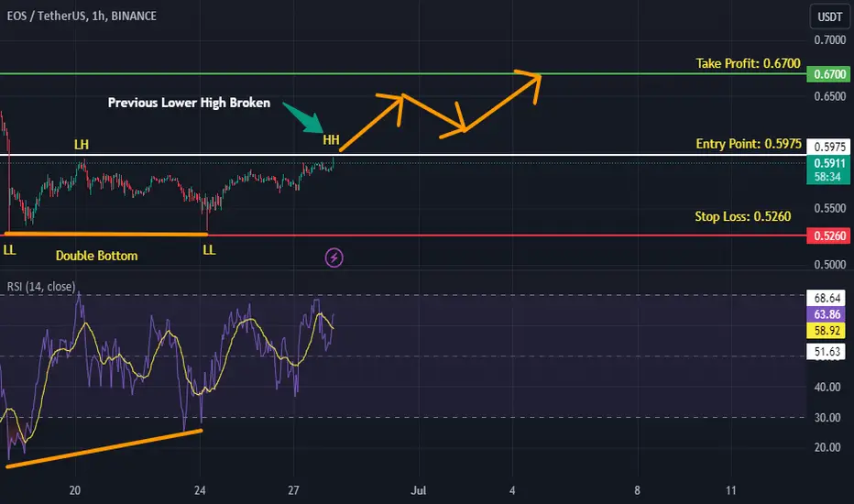Screen dimensions: 854x504
Task: Select the green 0.6700 take profit price label
Action: tap(827, 74)
